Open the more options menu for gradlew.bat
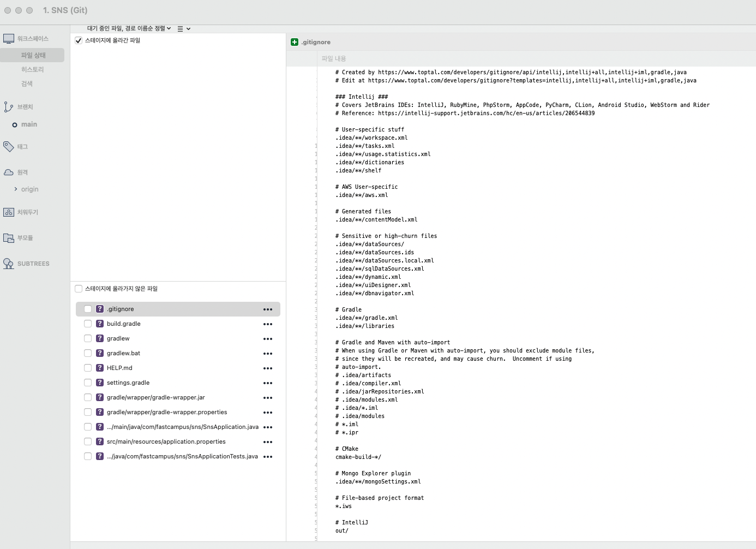The height and width of the screenshot is (549, 756). (x=268, y=354)
